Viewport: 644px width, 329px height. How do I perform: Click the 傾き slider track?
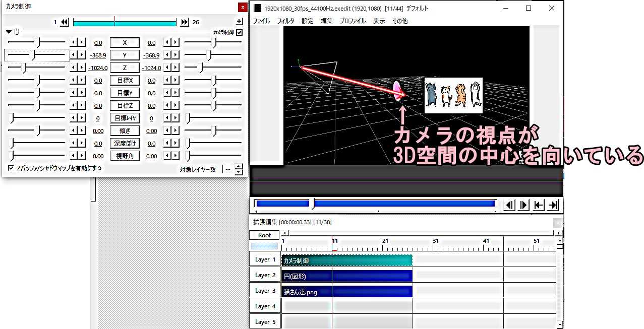(36, 130)
